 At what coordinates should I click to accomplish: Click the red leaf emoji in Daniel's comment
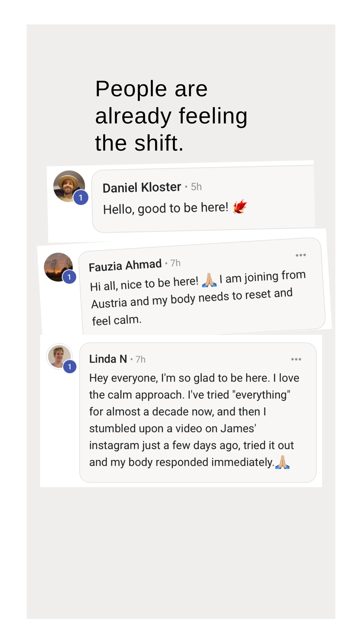[240, 207]
